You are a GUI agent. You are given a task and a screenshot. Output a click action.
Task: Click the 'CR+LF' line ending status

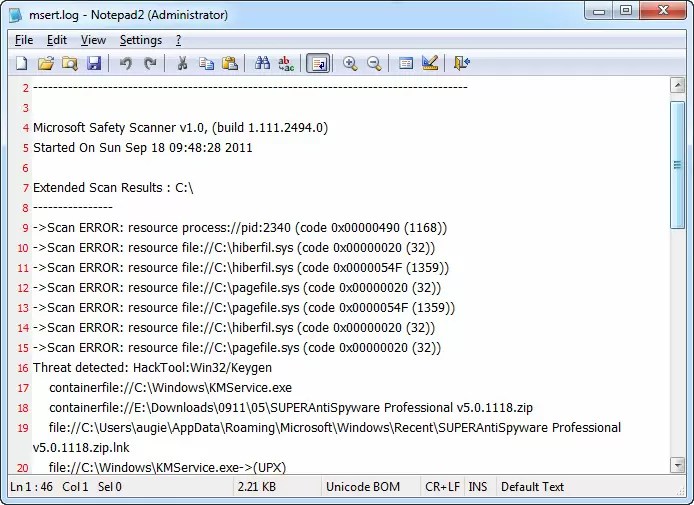tap(442, 487)
